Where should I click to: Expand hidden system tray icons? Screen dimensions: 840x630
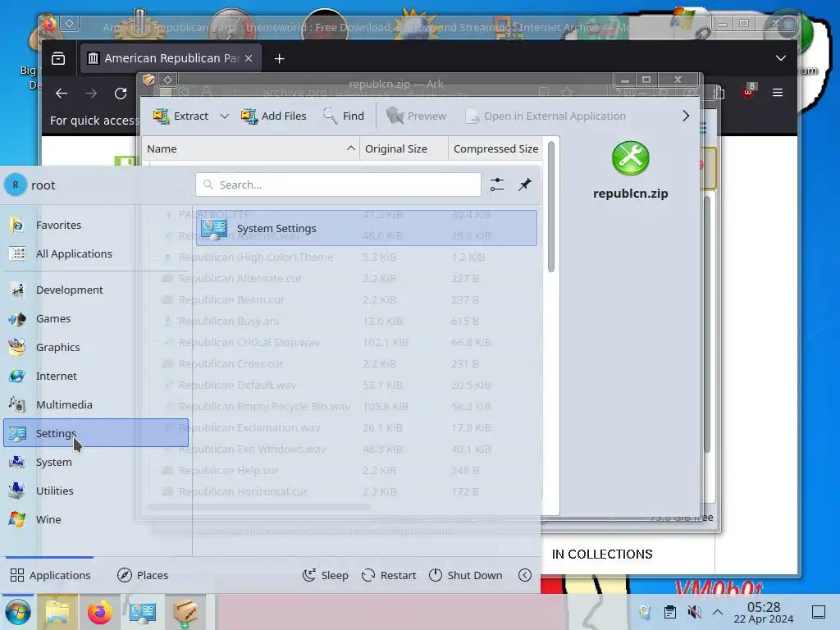click(718, 612)
